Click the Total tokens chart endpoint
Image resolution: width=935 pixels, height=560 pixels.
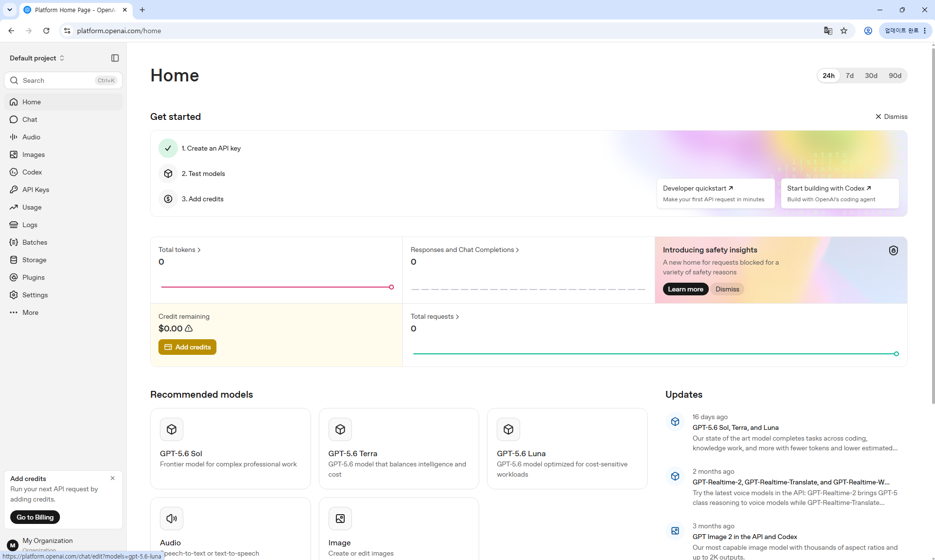tap(391, 287)
